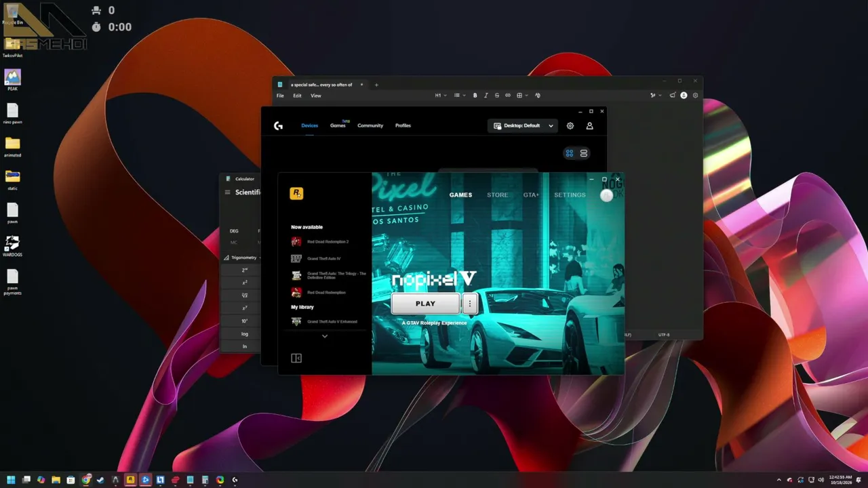Open Logitech G HUB settings gear
The image size is (868, 488).
click(570, 125)
